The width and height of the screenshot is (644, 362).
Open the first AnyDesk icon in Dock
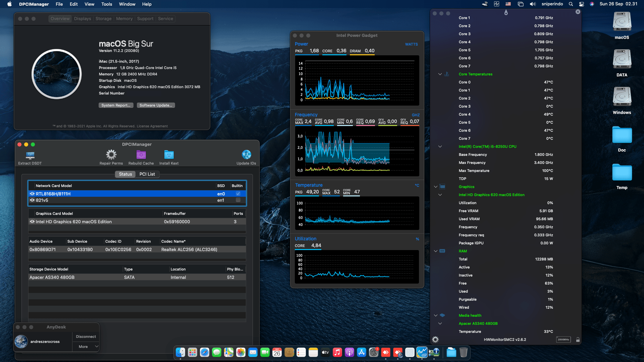point(386,352)
